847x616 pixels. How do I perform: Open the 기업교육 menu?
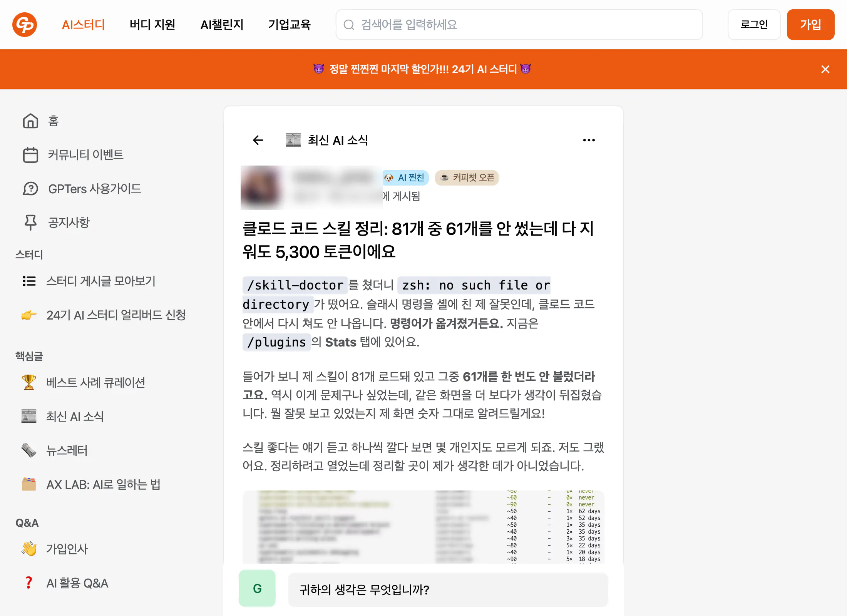pos(290,25)
